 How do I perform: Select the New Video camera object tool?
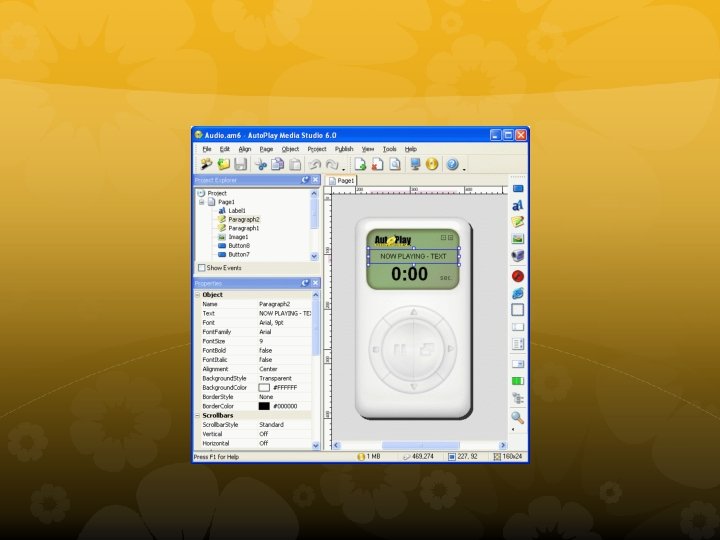coord(518,255)
